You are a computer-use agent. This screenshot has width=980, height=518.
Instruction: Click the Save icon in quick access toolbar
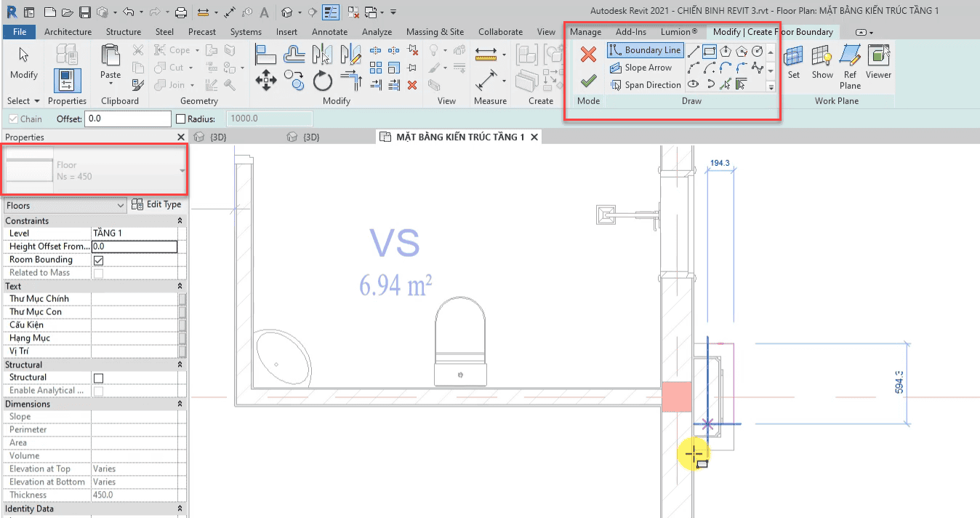tap(84, 12)
